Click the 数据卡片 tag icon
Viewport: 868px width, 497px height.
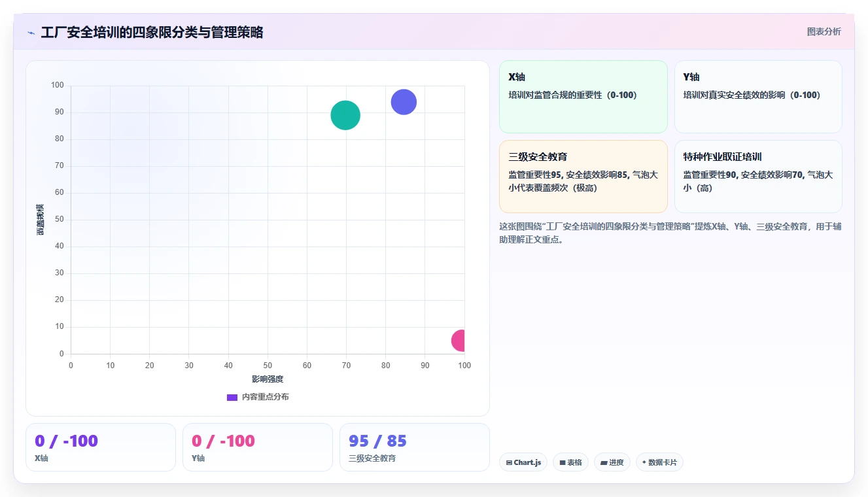[644, 462]
